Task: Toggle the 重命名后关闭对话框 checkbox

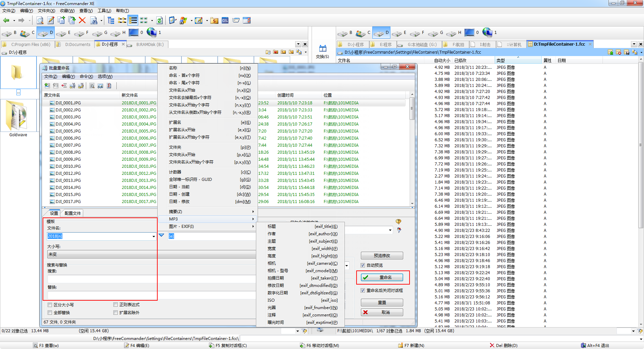Action: coord(363,291)
